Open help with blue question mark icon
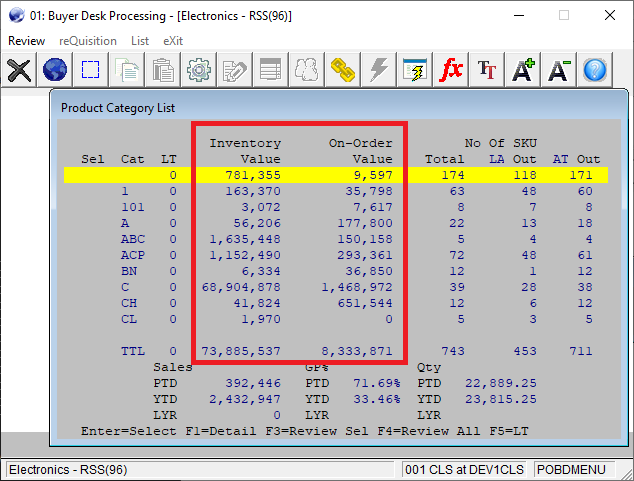Image resolution: width=634 pixels, height=481 pixels. (594, 70)
